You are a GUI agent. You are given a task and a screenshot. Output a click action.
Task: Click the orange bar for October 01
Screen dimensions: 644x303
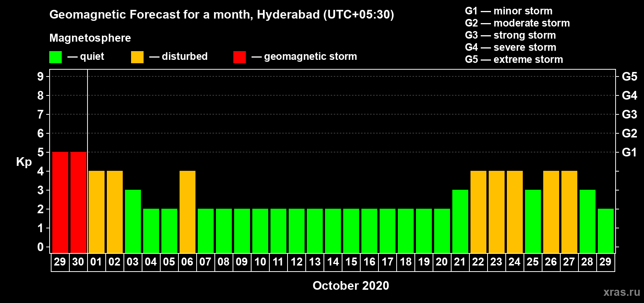click(x=97, y=212)
